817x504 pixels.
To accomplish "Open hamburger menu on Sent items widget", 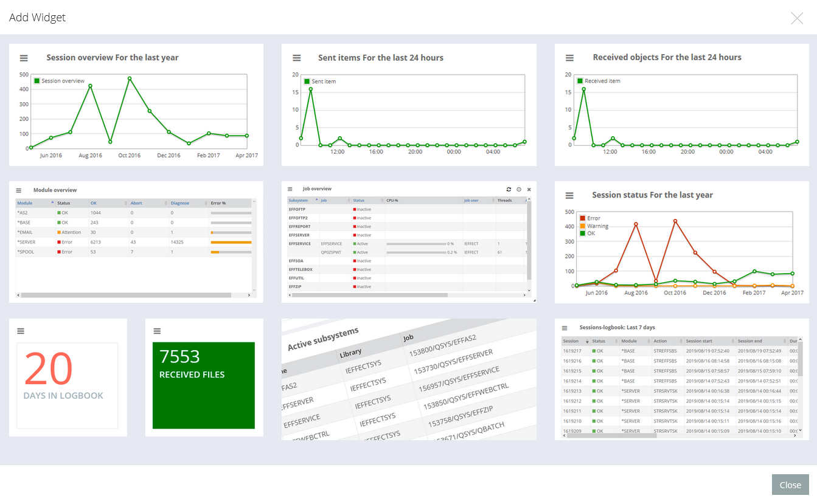I will [x=297, y=58].
